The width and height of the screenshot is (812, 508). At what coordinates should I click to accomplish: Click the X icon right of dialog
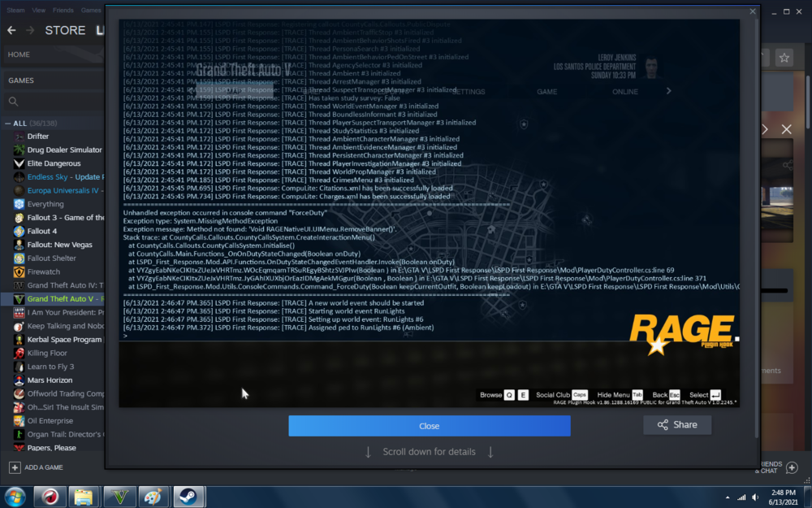point(786,129)
